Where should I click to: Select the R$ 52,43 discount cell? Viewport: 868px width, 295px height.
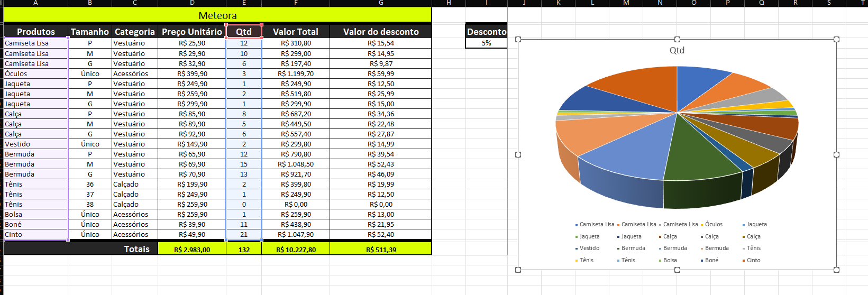coord(381,164)
